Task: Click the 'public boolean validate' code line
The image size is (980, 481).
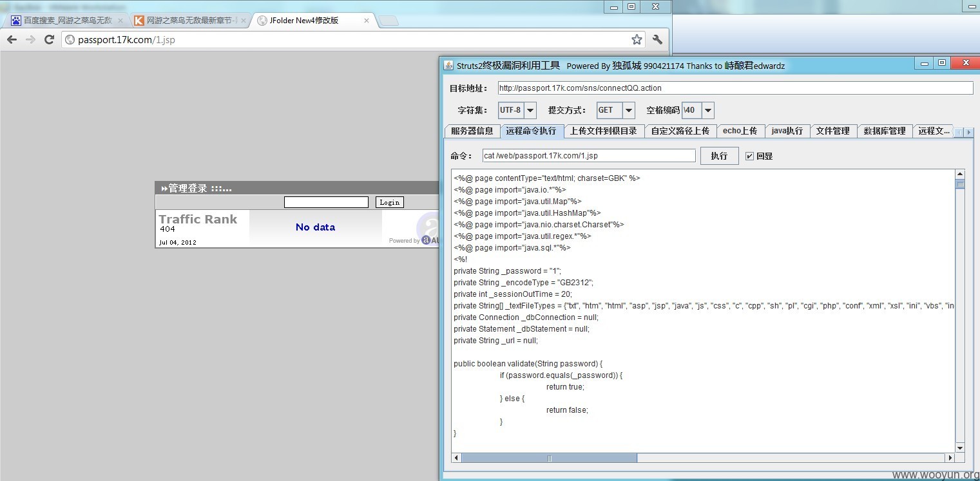Action: [x=528, y=364]
